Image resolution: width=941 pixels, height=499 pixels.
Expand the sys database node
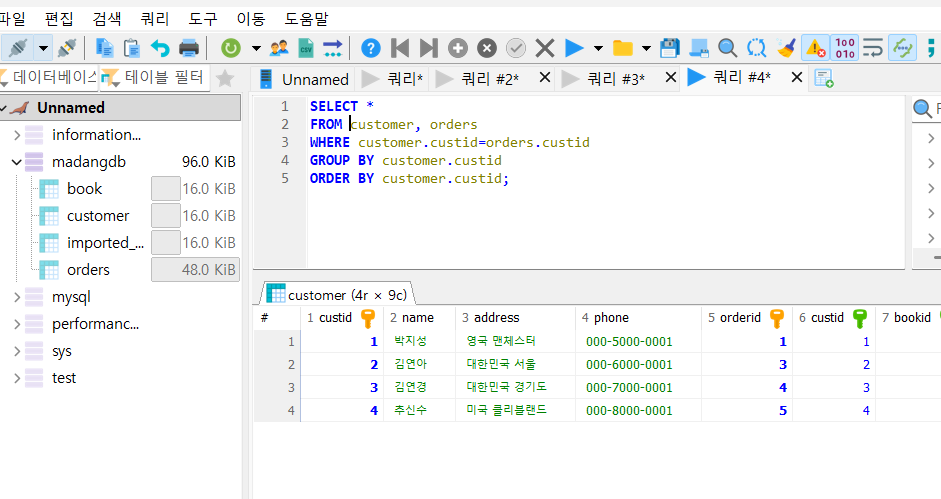[x=17, y=351]
